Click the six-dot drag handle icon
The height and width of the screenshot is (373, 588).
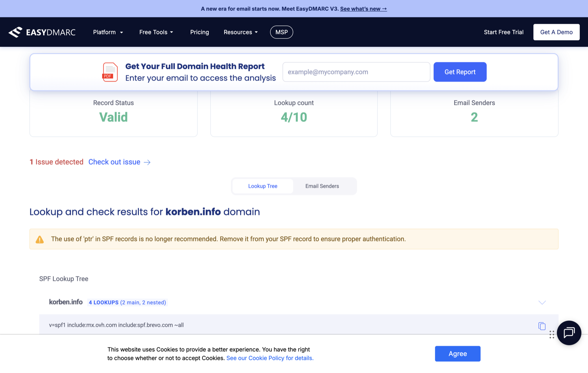click(x=552, y=334)
